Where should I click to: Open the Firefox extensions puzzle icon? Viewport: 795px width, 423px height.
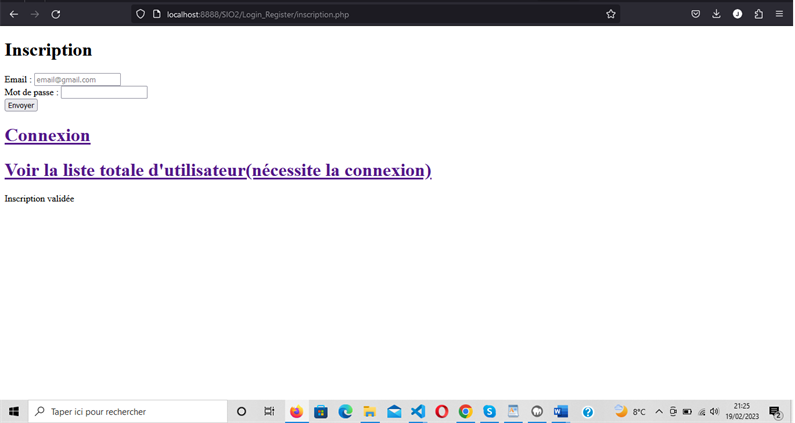[758, 14]
